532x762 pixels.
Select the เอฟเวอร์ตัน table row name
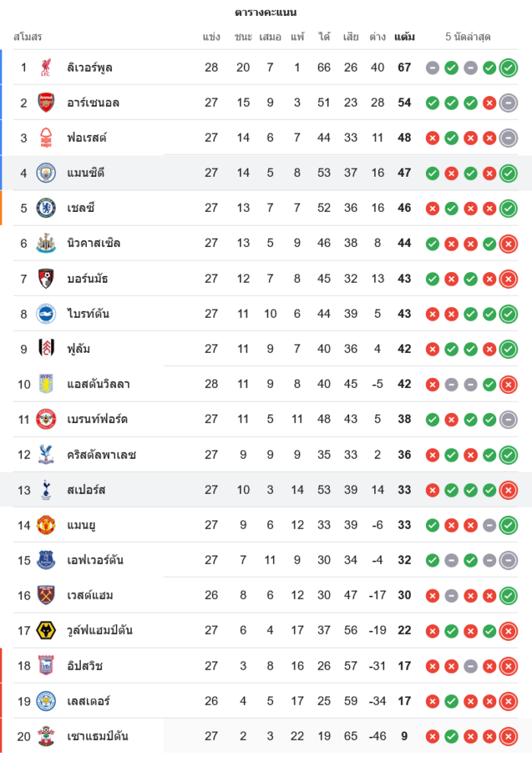coord(95,560)
